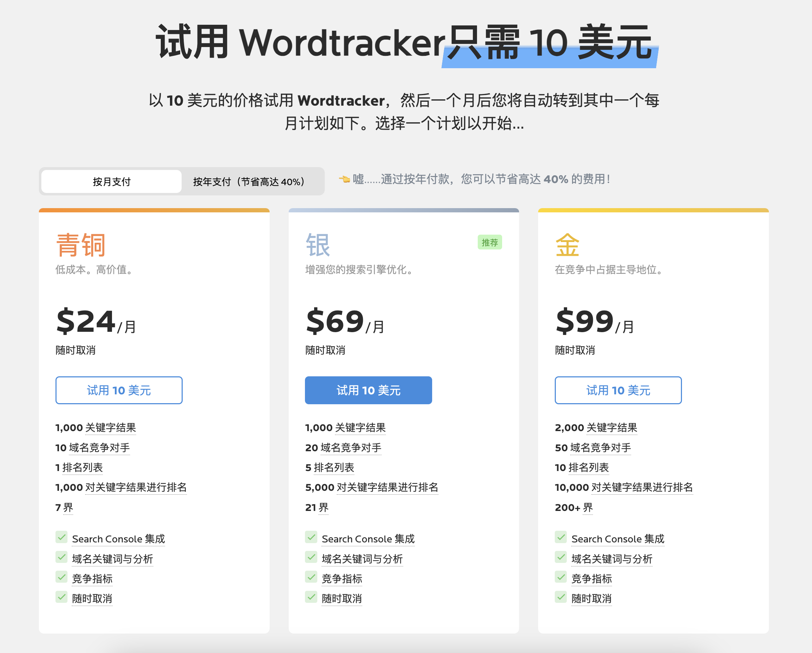Screen dimensions: 812x653
Task: Click 银 竞争指标 checkmark icon
Action: (x=311, y=577)
